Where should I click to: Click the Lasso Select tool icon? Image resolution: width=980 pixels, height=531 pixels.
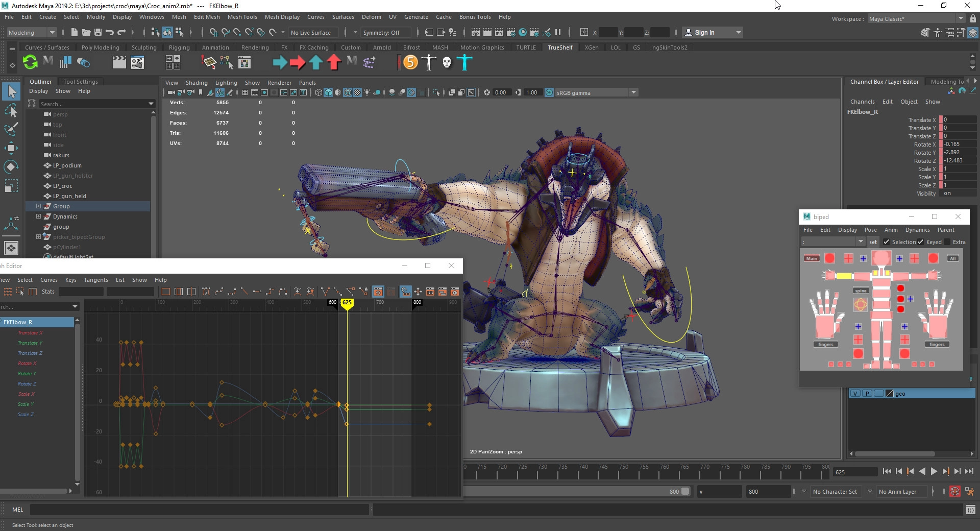[11, 110]
